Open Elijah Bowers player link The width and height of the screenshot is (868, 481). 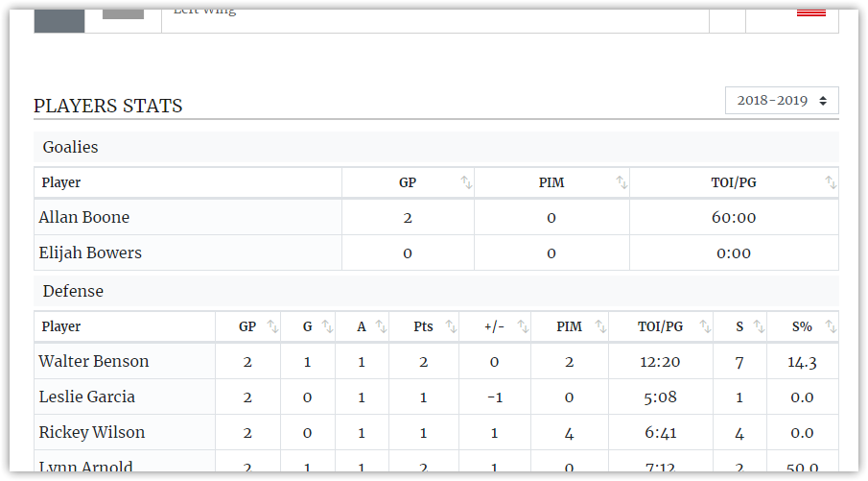coord(90,253)
